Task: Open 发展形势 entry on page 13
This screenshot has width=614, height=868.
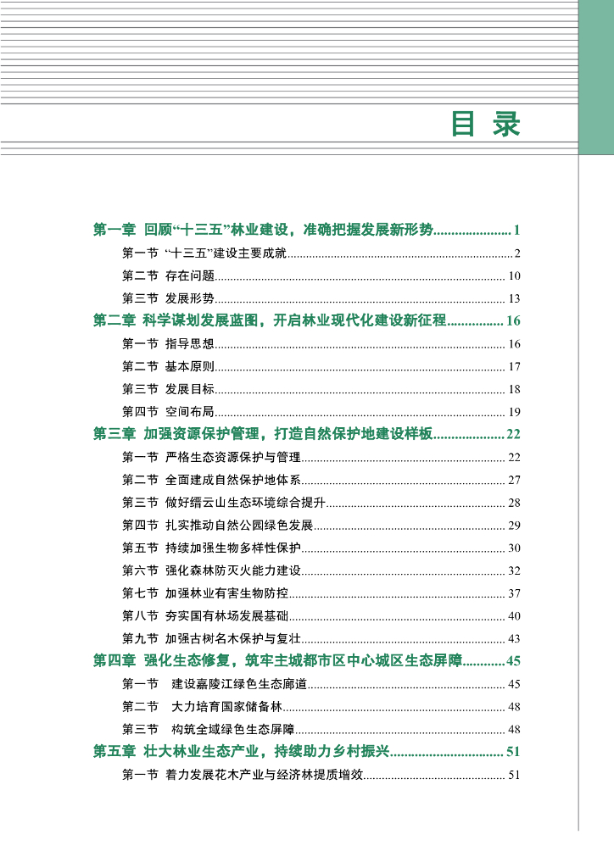Action: [x=321, y=298]
